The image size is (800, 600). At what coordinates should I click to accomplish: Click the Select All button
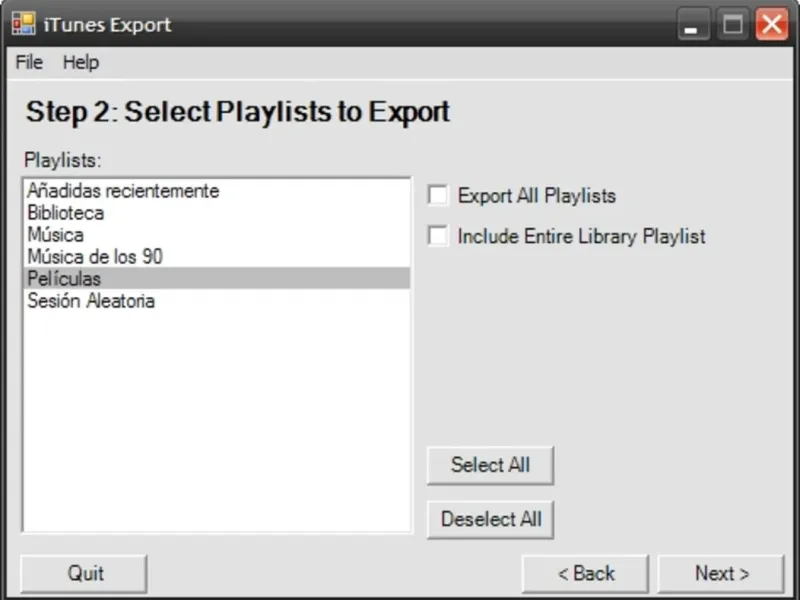coord(490,465)
